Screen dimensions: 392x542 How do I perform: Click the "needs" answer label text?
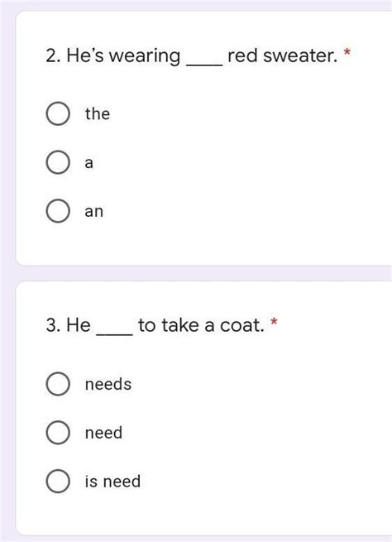(108, 384)
